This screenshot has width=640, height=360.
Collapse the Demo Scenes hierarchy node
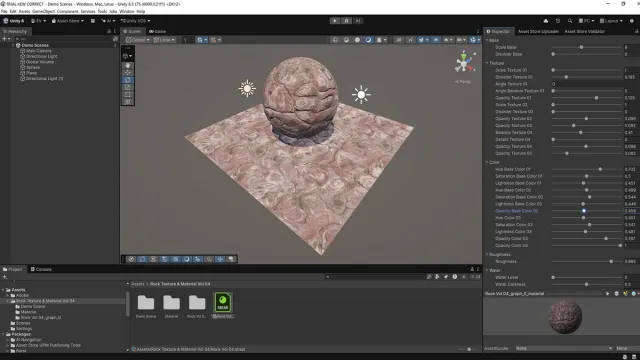coord(13,45)
